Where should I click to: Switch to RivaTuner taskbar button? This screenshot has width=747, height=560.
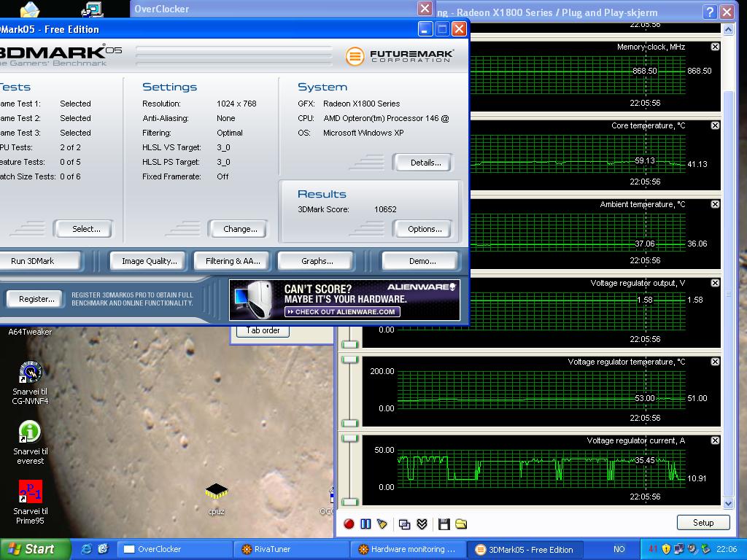pyautogui.click(x=292, y=549)
